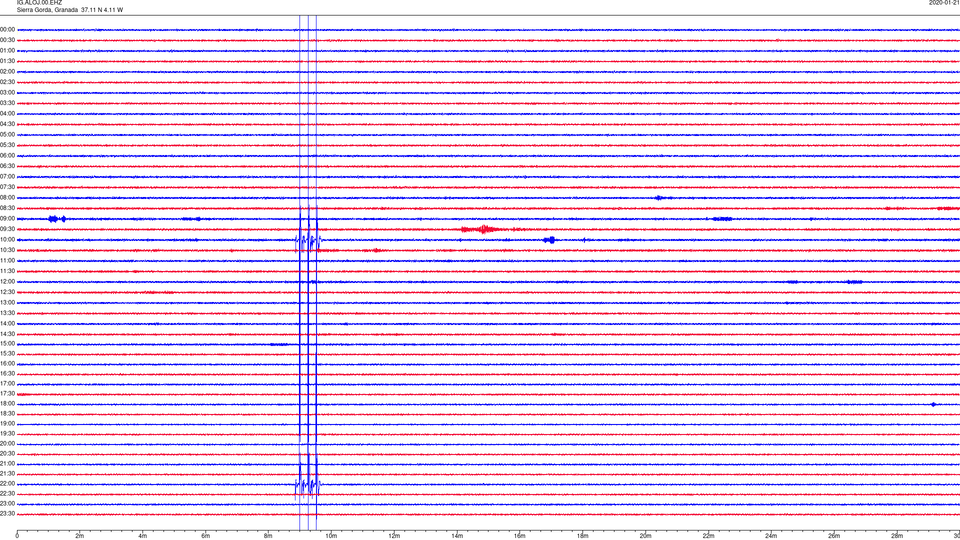The height and width of the screenshot is (540, 960).
Task: Select the 22:30 time label
Action: pos(7,493)
